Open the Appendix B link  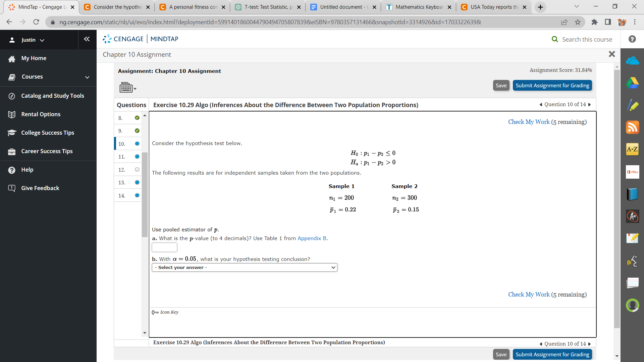click(x=312, y=238)
